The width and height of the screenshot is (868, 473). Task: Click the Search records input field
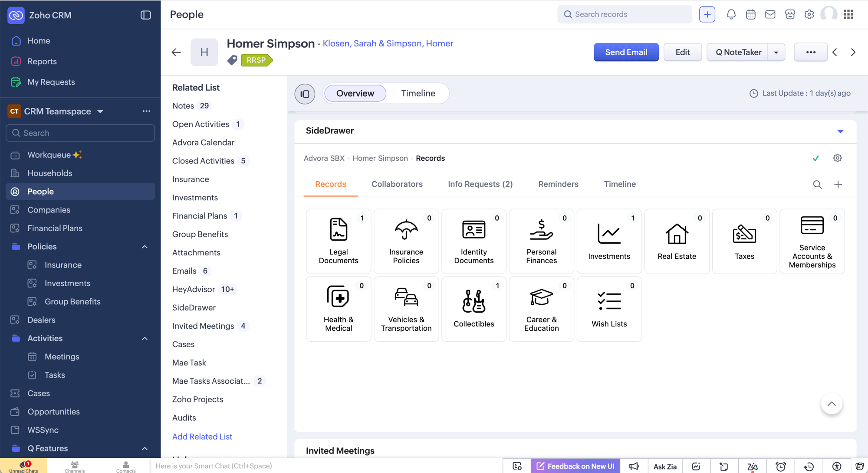pos(625,14)
